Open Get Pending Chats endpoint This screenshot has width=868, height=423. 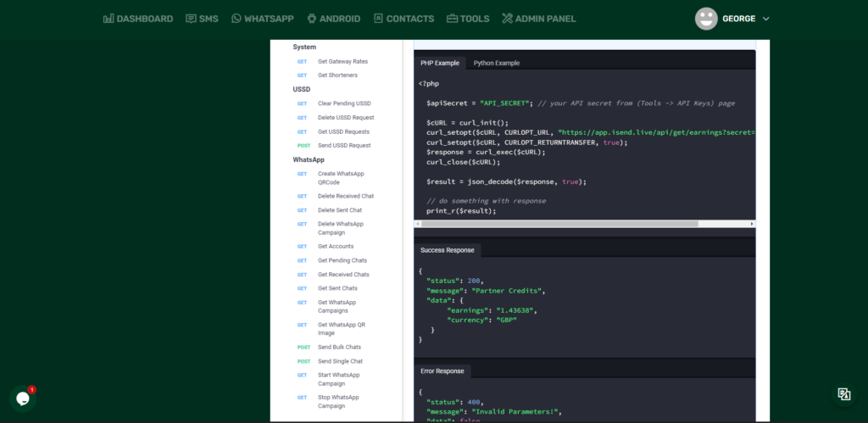(x=342, y=260)
